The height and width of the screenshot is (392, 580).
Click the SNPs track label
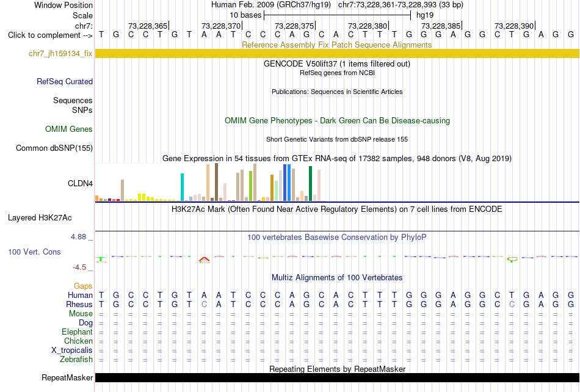click(x=82, y=110)
